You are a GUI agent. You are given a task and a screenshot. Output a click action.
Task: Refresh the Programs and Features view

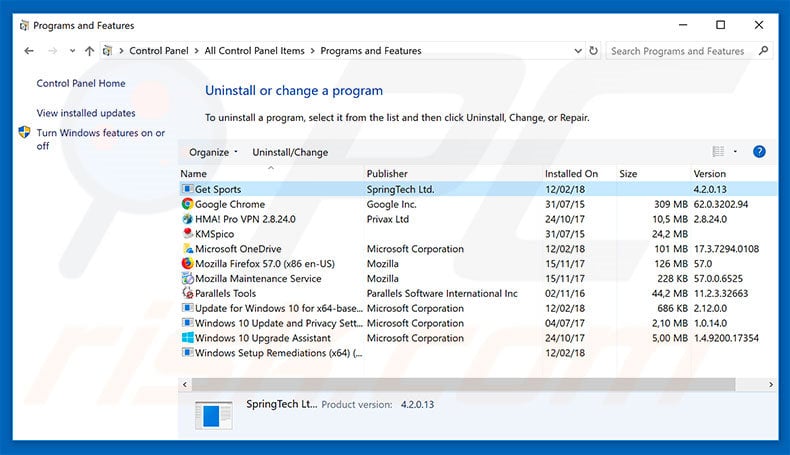pos(594,50)
